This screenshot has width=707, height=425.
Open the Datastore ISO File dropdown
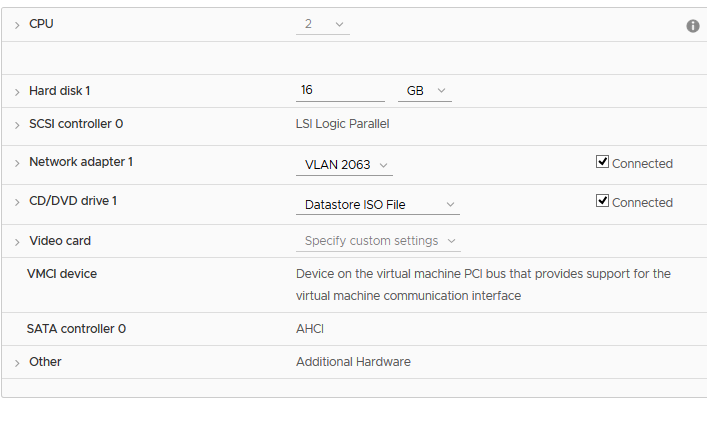378,205
